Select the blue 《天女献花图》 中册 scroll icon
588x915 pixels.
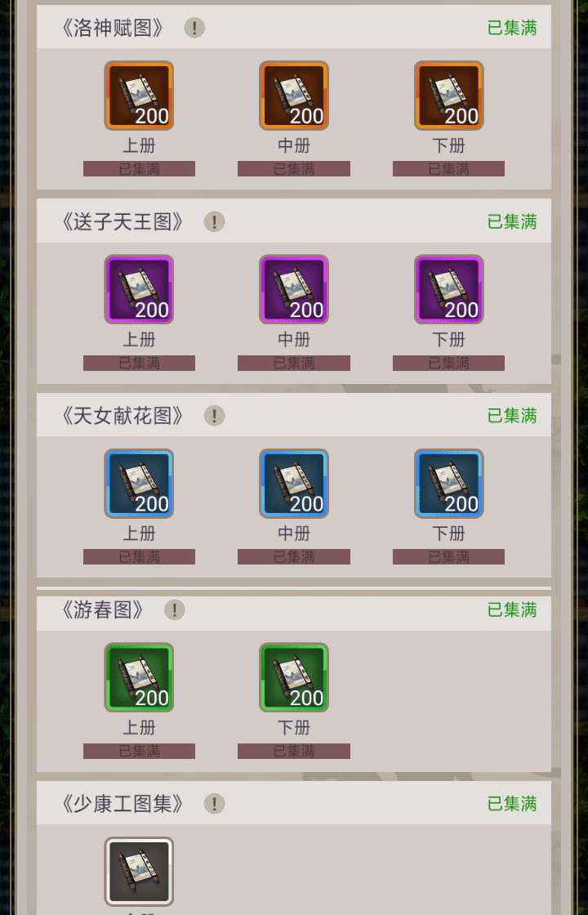[294, 484]
